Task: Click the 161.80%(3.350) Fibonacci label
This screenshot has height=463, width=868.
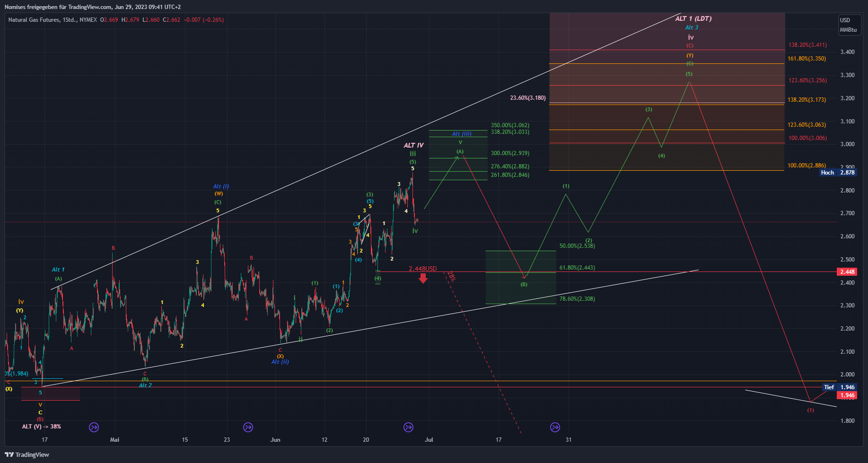Action: pyautogui.click(x=807, y=59)
